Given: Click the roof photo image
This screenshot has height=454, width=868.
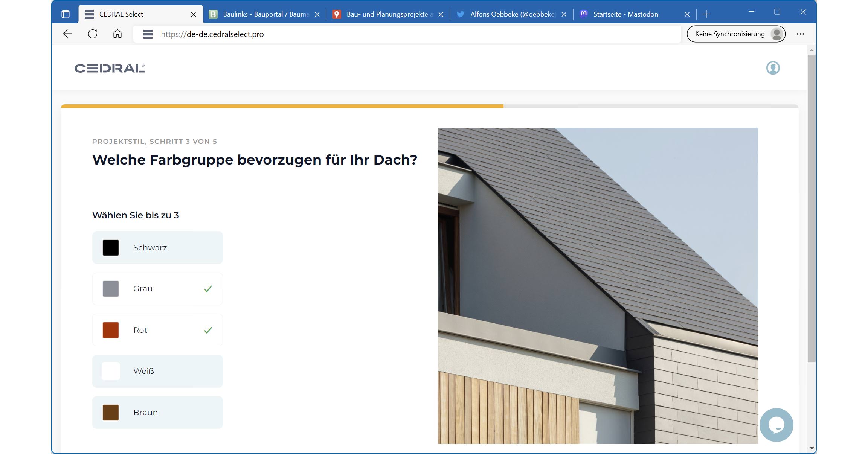Looking at the screenshot, I should tap(598, 286).
